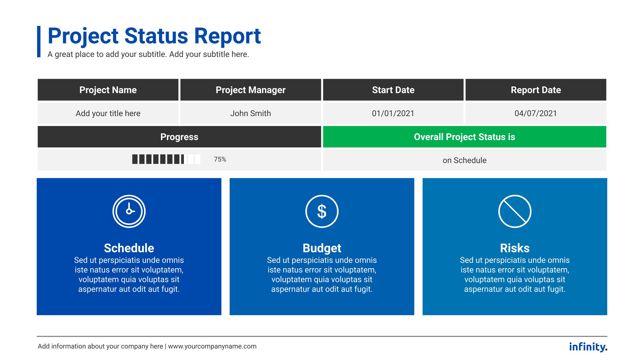Click the Budget heading text
Screen dimensions: 644x362
coord(322,248)
